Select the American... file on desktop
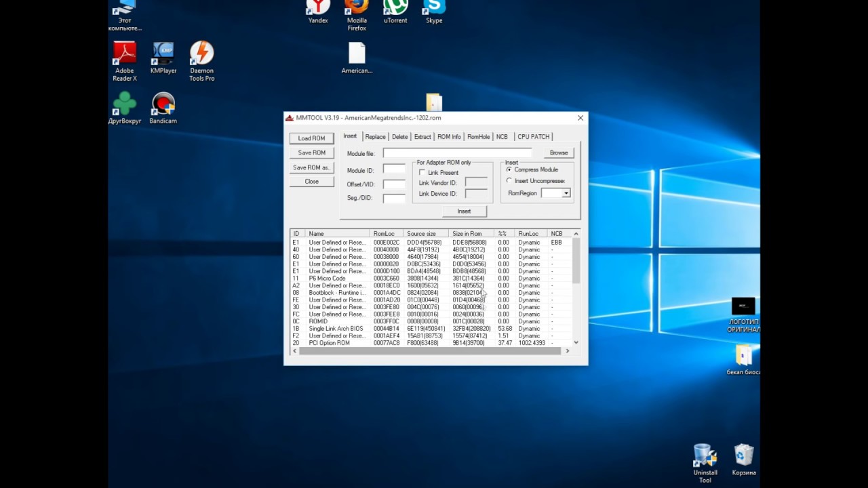Image resolution: width=868 pixels, height=488 pixels. click(x=357, y=58)
